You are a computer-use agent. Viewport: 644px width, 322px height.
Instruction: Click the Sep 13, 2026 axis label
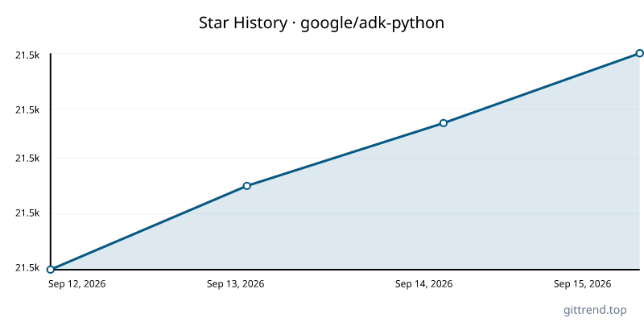click(235, 284)
